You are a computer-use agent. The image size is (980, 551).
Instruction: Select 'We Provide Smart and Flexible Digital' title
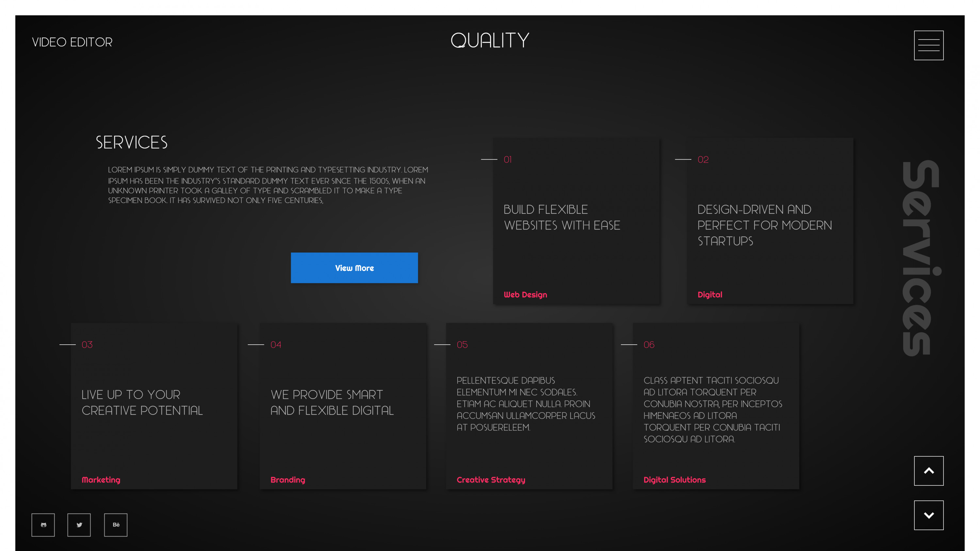332,402
